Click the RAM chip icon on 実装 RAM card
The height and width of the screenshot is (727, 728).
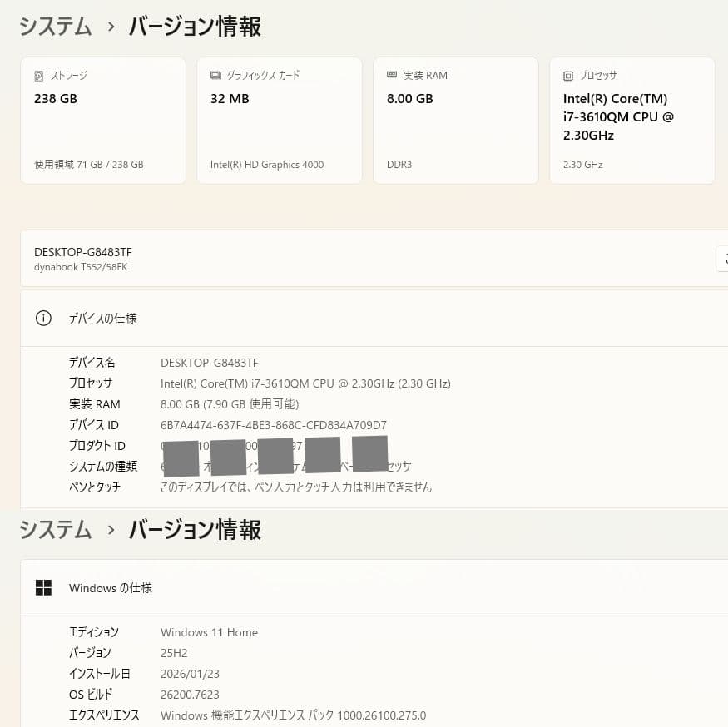[x=391, y=75]
